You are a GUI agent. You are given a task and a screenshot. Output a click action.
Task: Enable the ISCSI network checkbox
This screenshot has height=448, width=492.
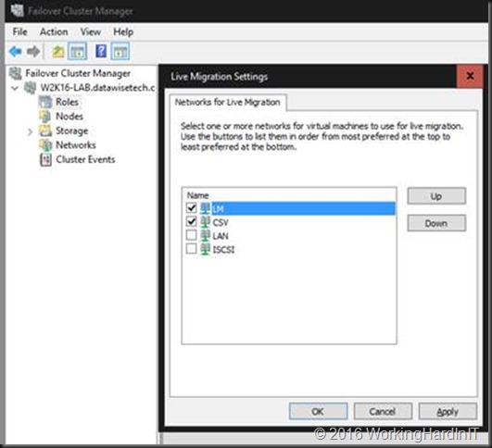pos(191,249)
